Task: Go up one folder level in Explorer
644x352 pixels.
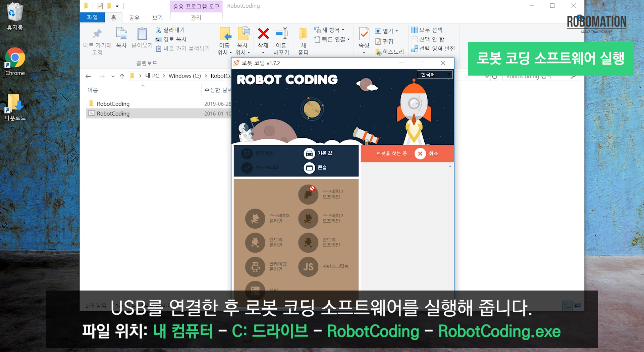Action: (x=122, y=76)
